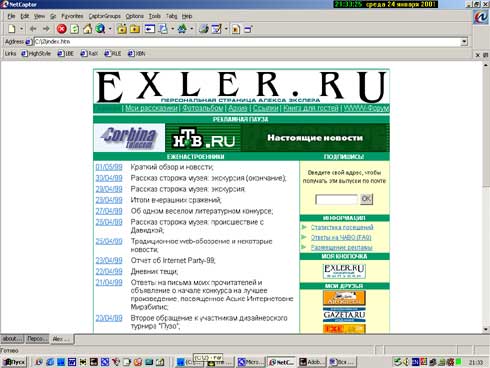Click the Пуск Start button on taskbar
This screenshot has height=368, width=490.
point(14,362)
